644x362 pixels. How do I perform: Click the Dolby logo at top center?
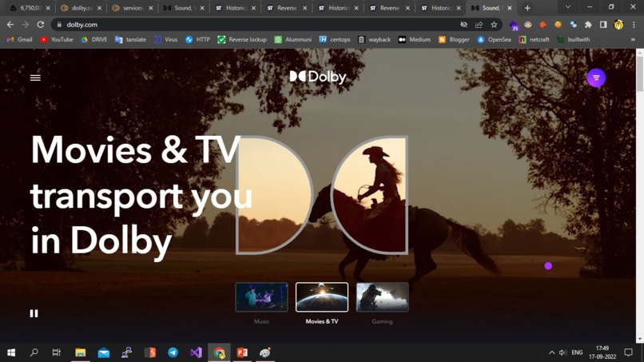click(x=318, y=77)
